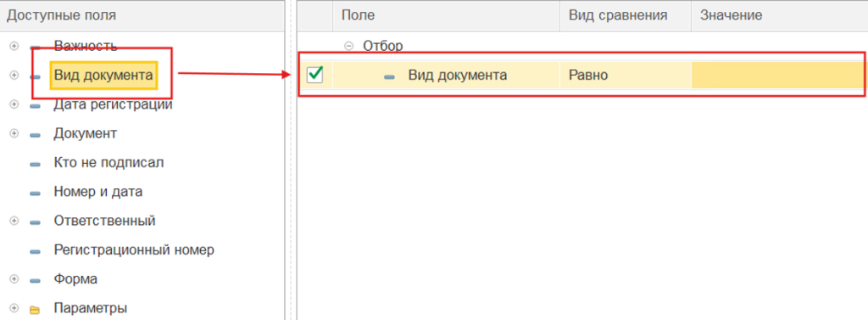Click the Номер и дата field icon

point(35,193)
